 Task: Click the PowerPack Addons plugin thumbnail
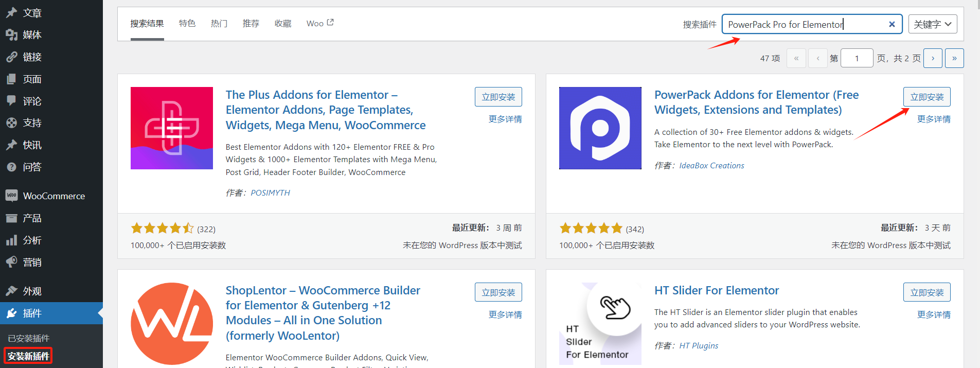point(600,128)
